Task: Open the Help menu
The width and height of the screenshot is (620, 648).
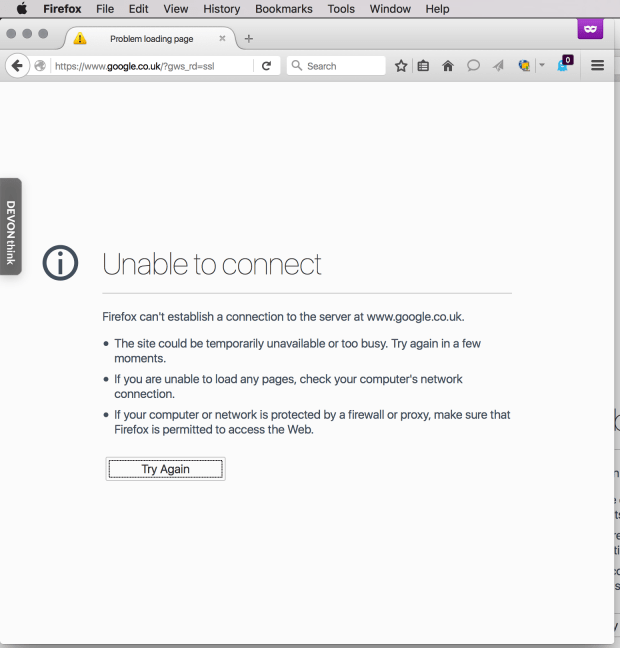Action: click(x=437, y=9)
